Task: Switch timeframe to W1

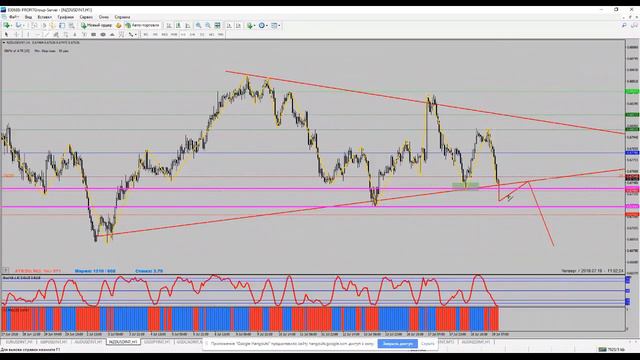Action: click(211, 34)
